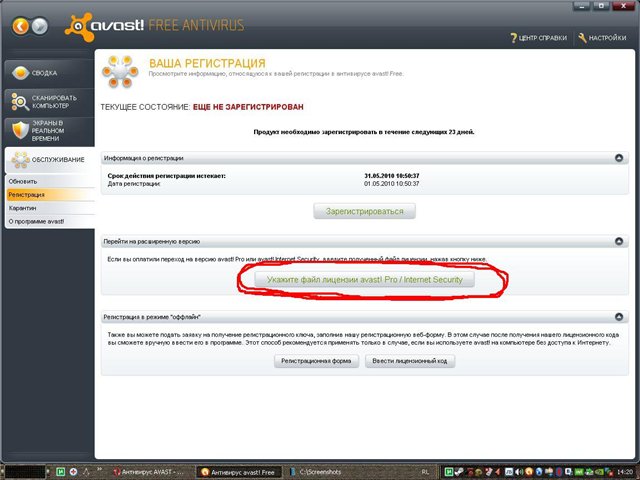Screen dimensions: 640x480
Task: Click the orange avast tray icon
Action: point(529,472)
